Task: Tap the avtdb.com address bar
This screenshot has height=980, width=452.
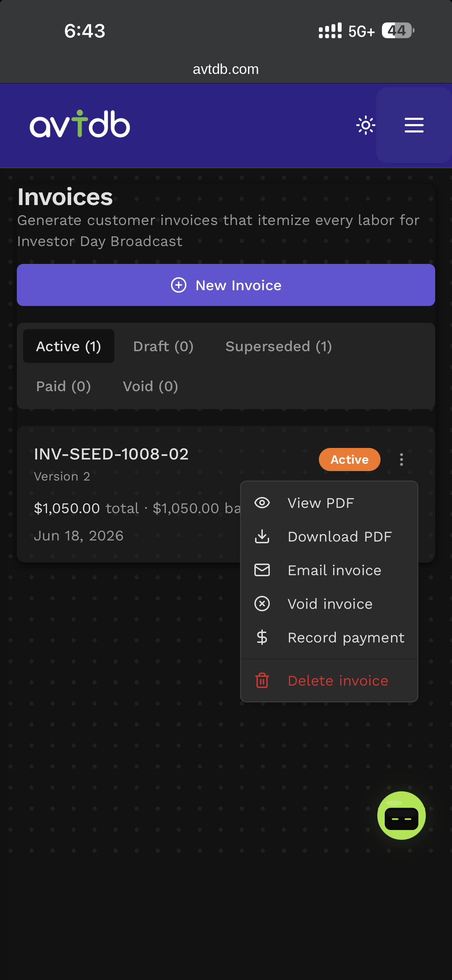Action: click(x=226, y=69)
